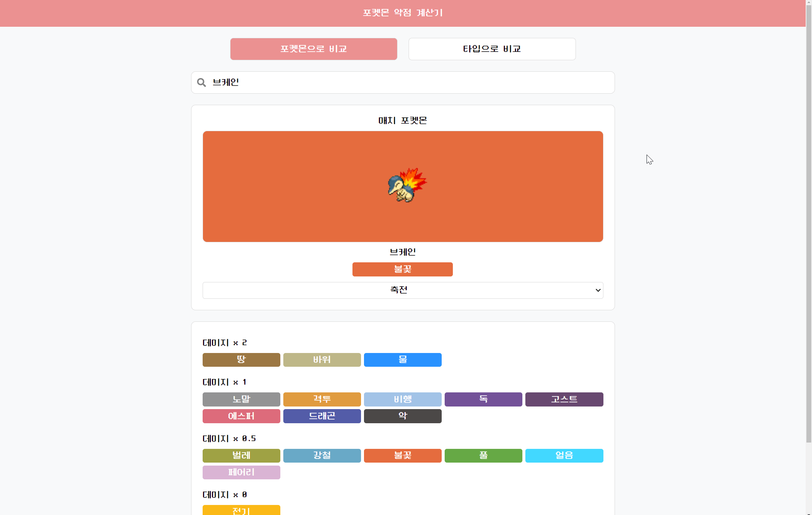Click the blue 물 type badge
The width and height of the screenshot is (812, 515).
coord(402,360)
